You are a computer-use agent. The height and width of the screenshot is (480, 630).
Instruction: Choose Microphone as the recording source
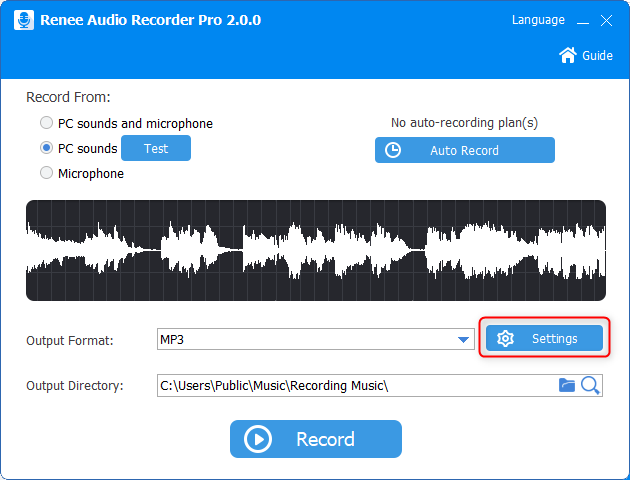(47, 173)
